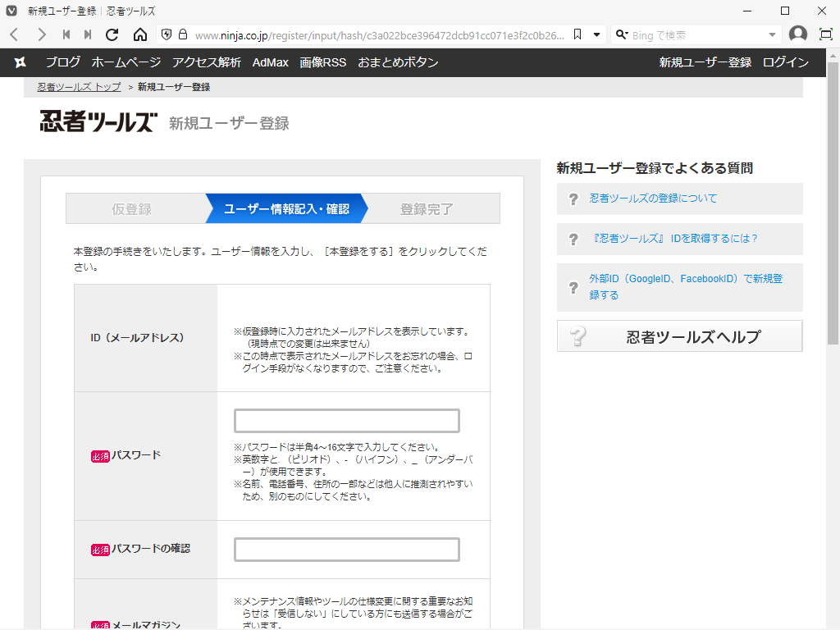Screen dimensions: 840x630
Task: Click question mark icon beside IDを取得するには
Action: [573, 240]
